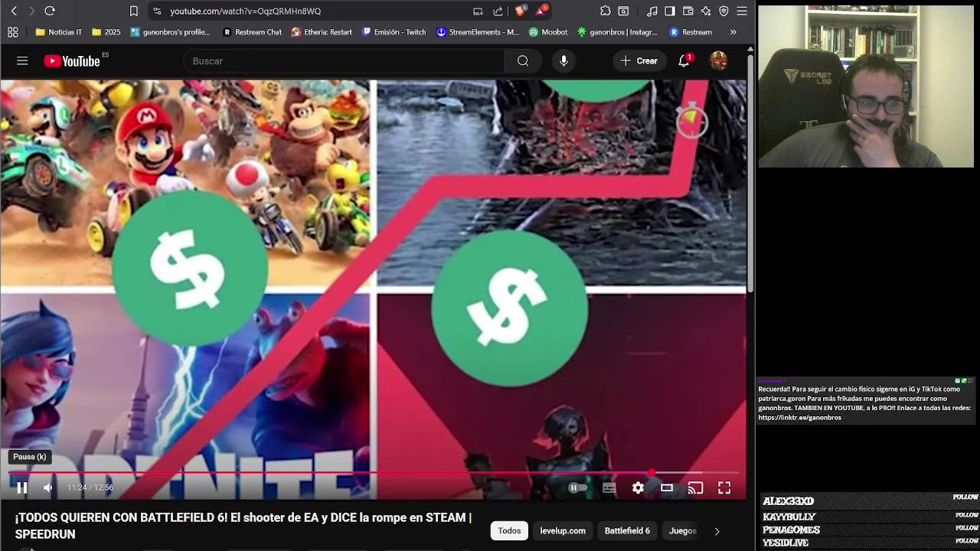Toggle subtitles captions button

pyautogui.click(x=609, y=487)
